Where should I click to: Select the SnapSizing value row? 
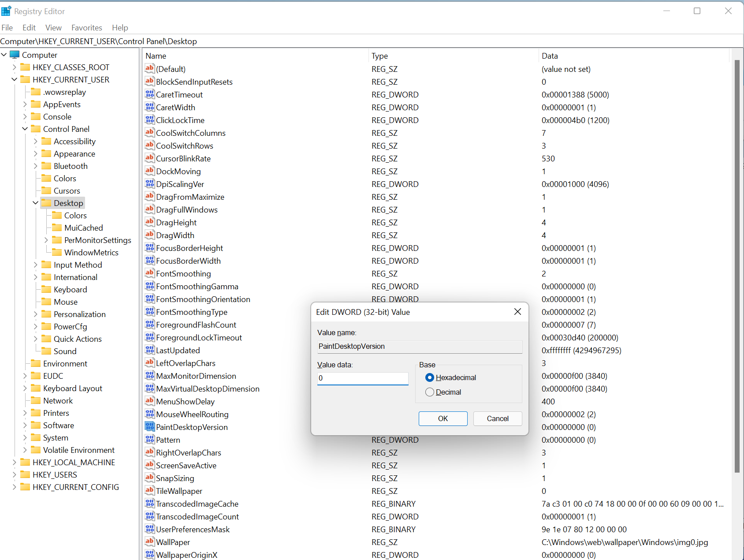tap(436, 478)
